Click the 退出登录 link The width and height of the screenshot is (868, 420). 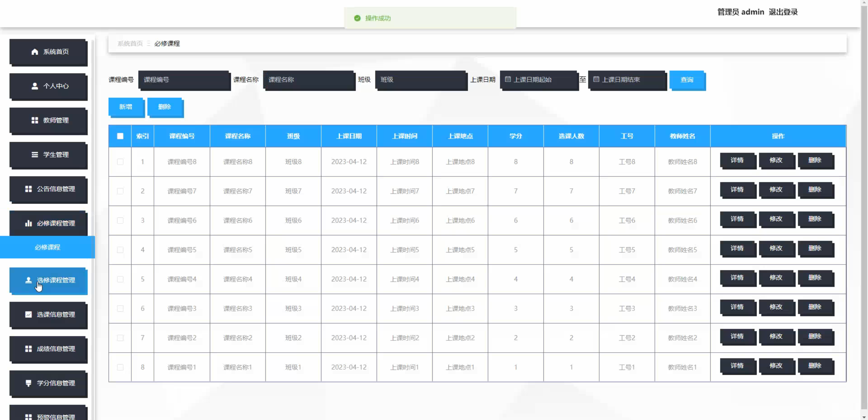coord(783,12)
